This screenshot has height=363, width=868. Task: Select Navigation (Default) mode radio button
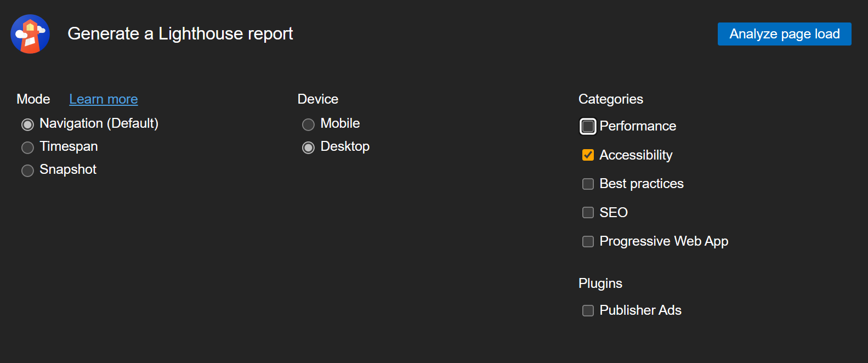pos(27,124)
